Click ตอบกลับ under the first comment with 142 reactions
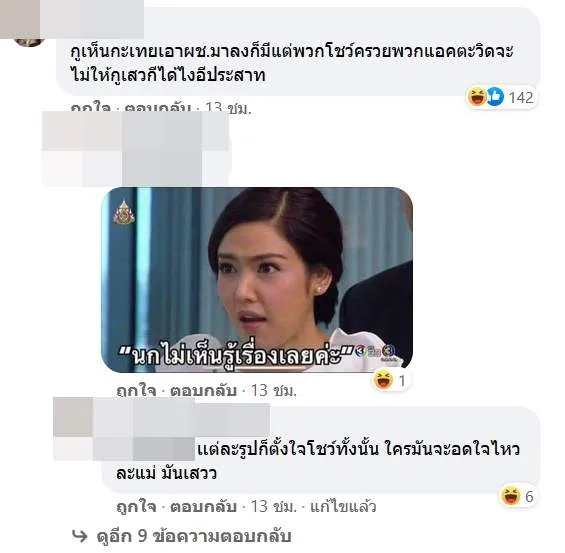Image resolution: width=565 pixels, height=553 pixels. [x=157, y=107]
